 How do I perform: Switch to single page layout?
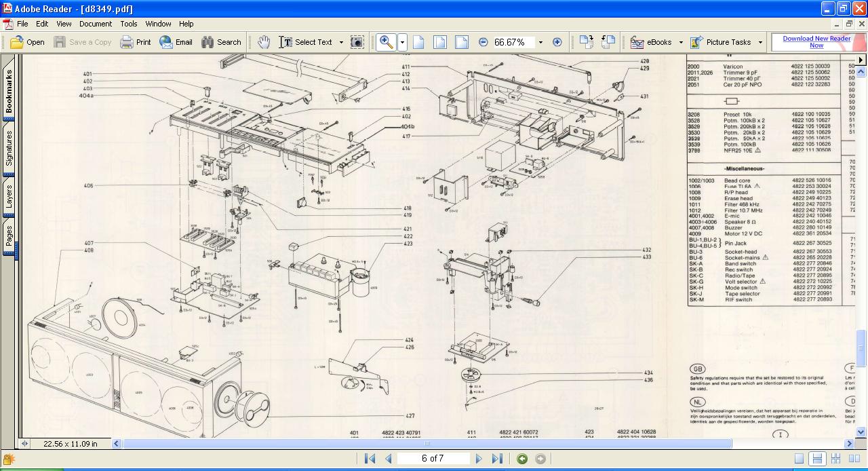tap(800, 459)
